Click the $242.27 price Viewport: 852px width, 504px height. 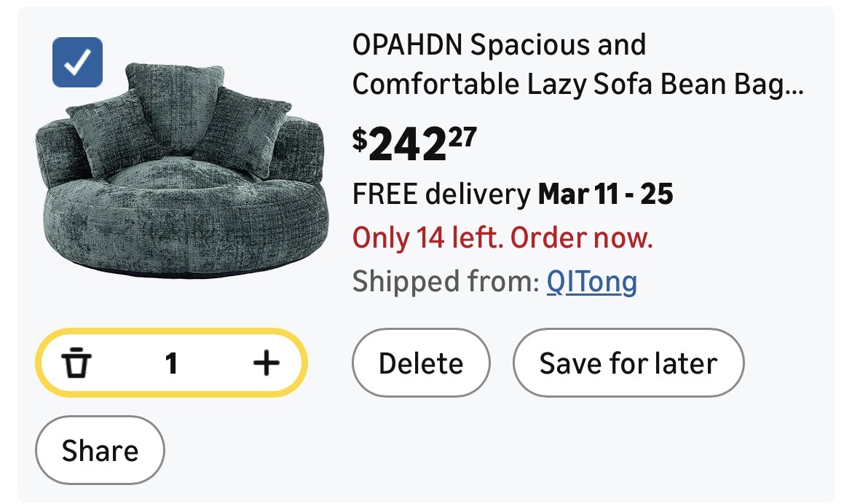point(414,143)
